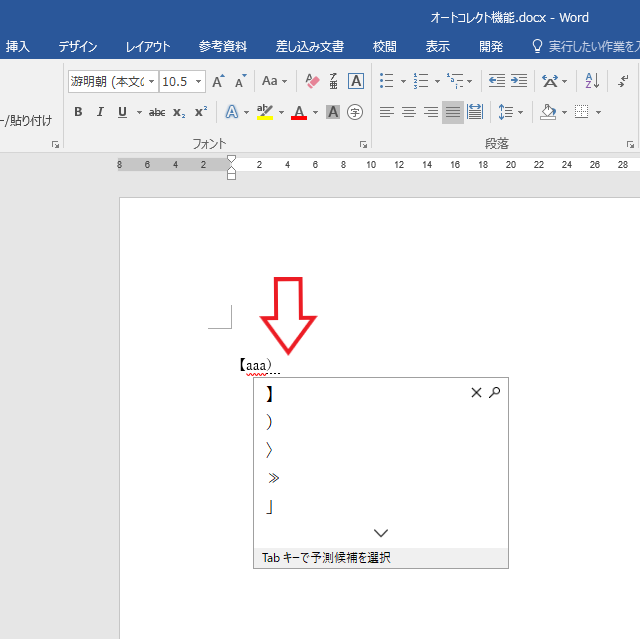Toggle italic formatting
The image size is (640, 639).
click(x=100, y=112)
